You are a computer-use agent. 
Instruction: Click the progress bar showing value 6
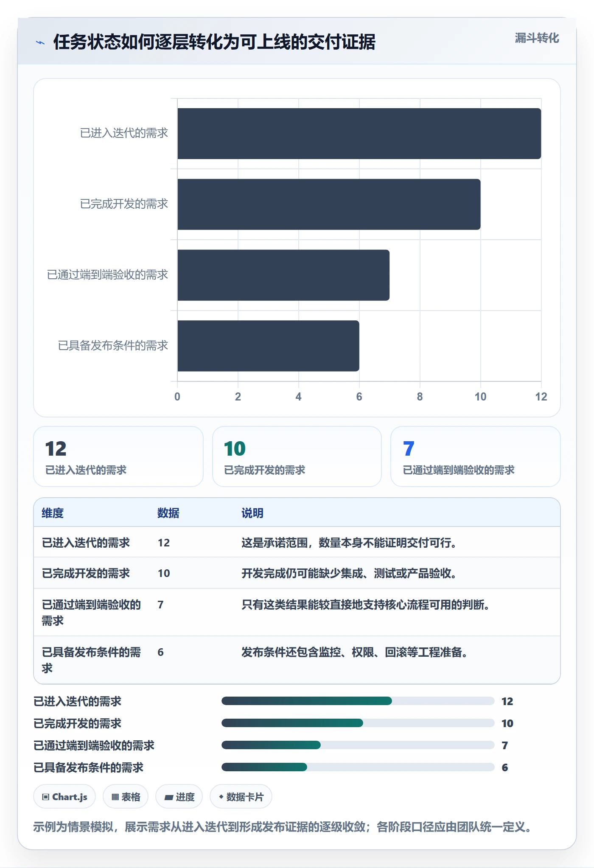coord(358,767)
